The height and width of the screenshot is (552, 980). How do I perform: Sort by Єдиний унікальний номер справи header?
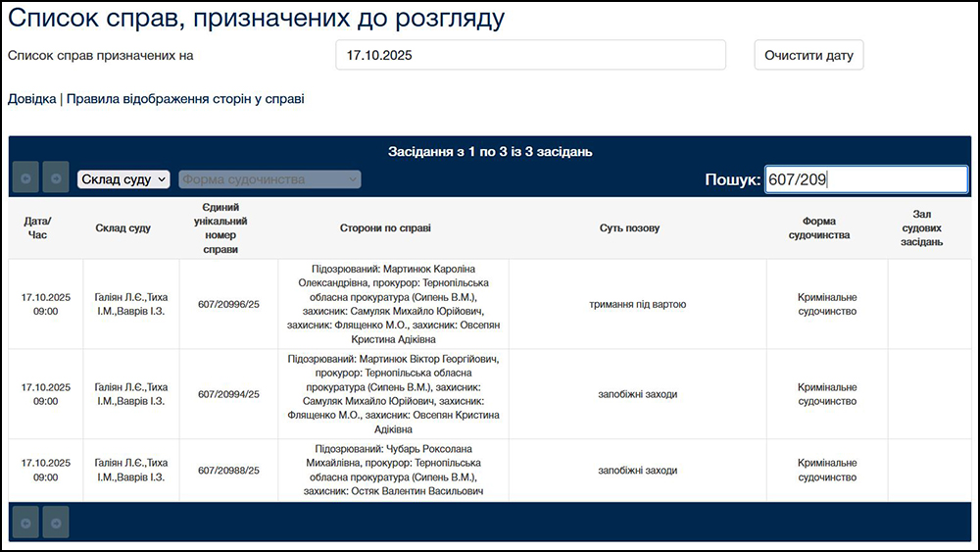coord(228,228)
